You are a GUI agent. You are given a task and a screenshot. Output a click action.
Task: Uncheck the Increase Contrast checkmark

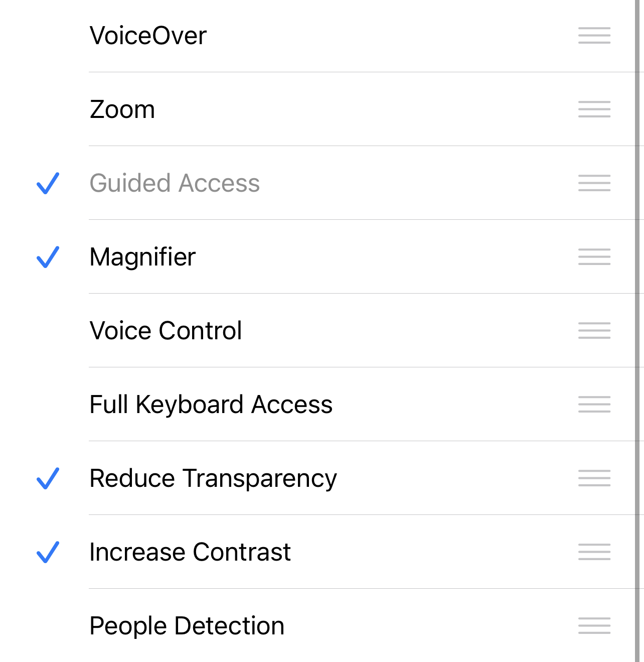pos(48,552)
